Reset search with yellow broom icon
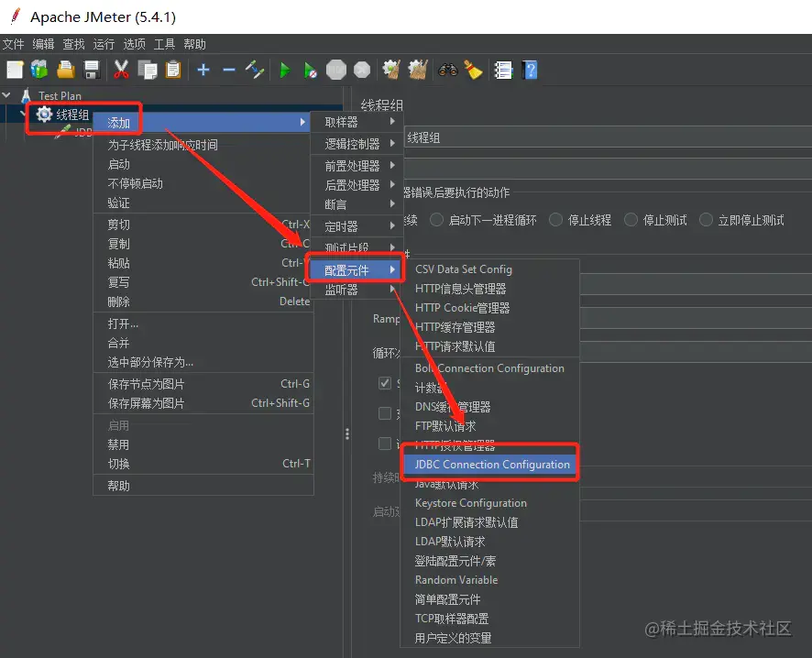The image size is (812, 658). click(473, 70)
